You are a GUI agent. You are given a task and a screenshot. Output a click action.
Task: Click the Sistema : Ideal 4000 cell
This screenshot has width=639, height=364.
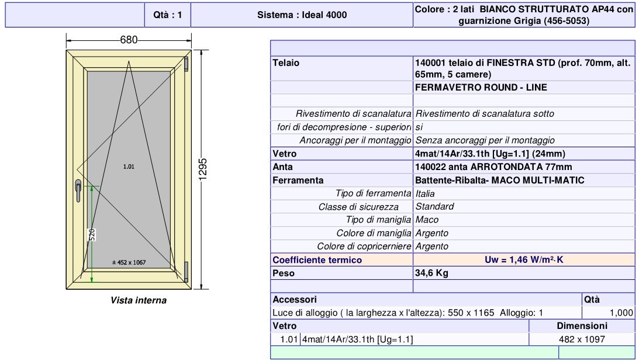302,15
